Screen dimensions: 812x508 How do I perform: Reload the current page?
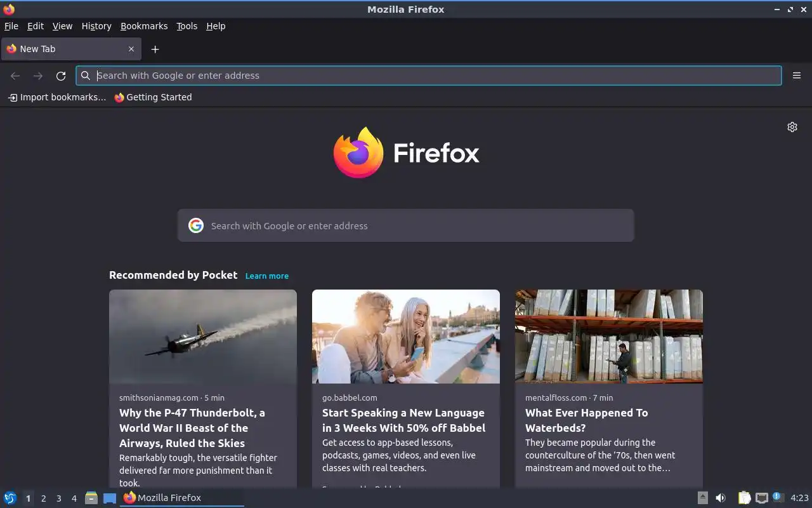[61, 76]
